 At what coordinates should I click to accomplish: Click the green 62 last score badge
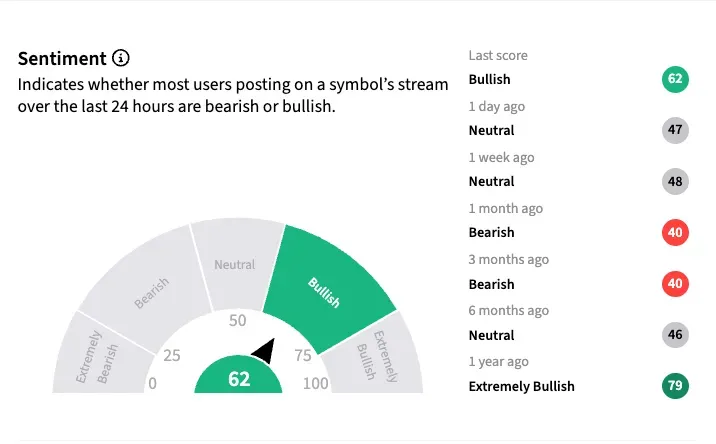(x=675, y=79)
